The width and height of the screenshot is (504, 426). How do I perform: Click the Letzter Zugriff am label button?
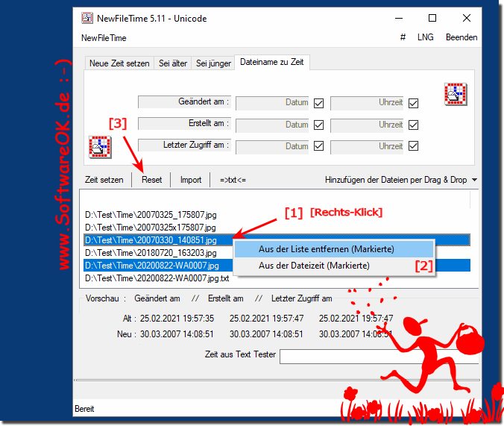pyautogui.click(x=184, y=145)
